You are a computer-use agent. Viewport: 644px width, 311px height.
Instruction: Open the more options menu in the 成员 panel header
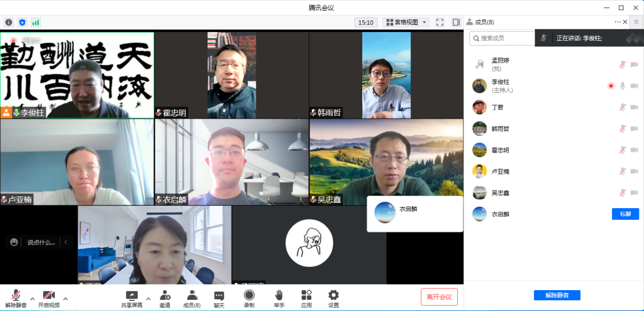618,22
